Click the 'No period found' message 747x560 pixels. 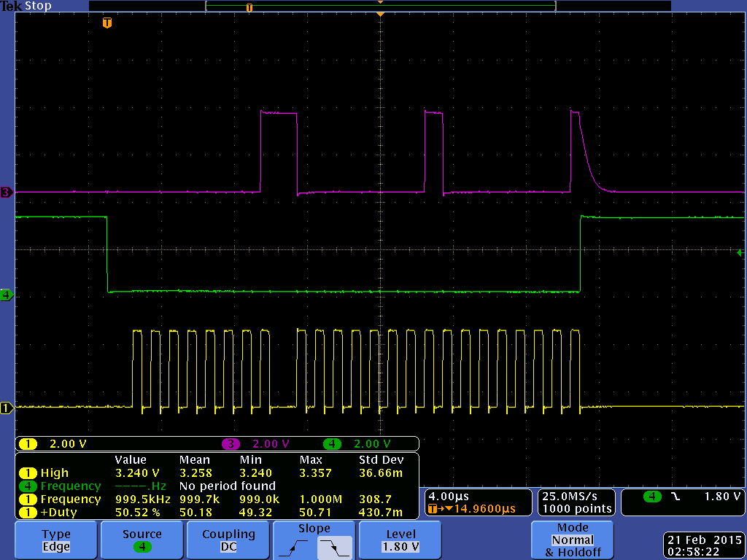(228, 486)
